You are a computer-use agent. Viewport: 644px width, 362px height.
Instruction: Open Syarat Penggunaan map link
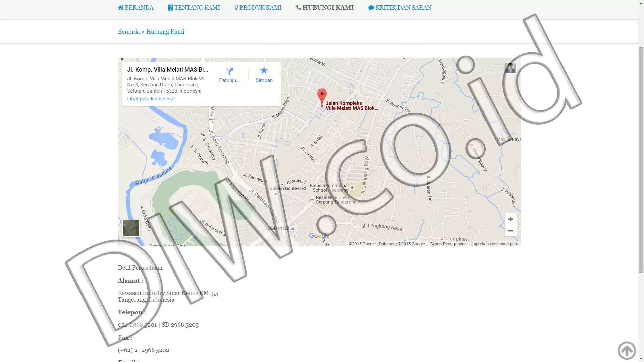tap(448, 244)
